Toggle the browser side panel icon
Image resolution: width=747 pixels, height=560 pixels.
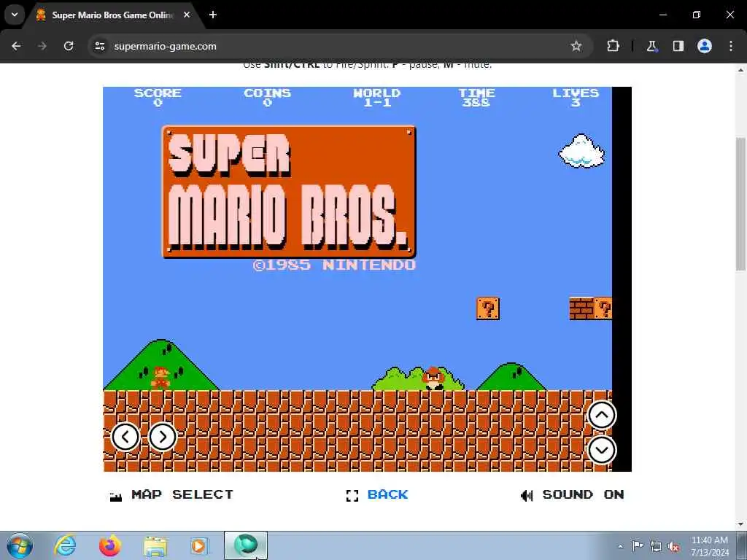pos(678,46)
